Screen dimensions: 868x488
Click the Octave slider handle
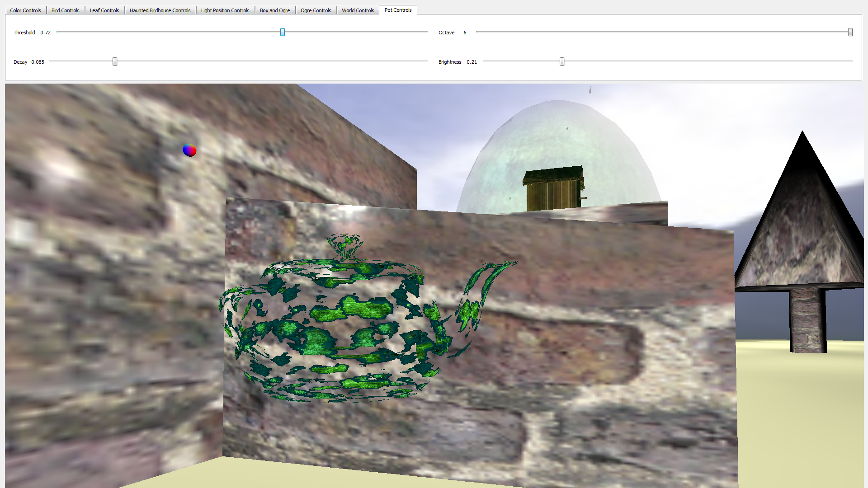(850, 32)
